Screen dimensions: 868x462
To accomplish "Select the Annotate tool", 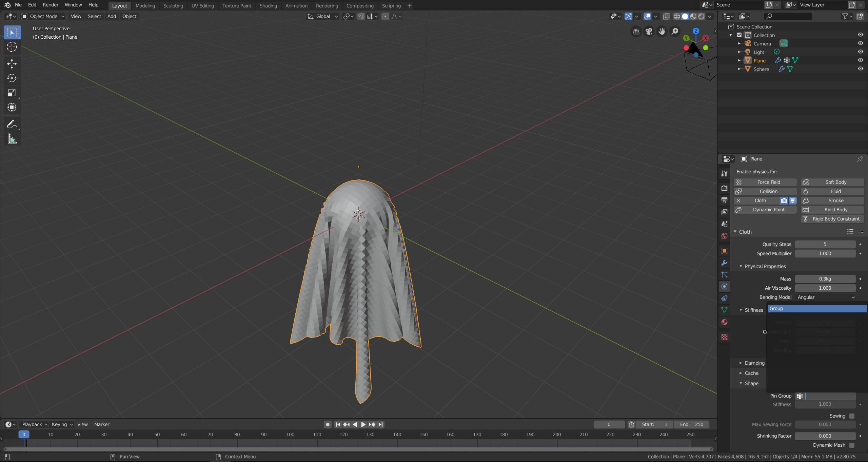I will (12, 124).
